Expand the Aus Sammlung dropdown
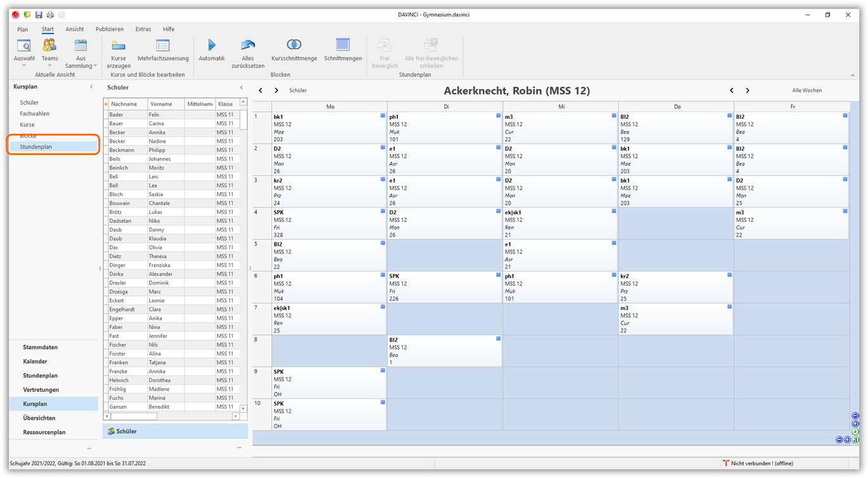The image size is (868, 478). [95, 66]
